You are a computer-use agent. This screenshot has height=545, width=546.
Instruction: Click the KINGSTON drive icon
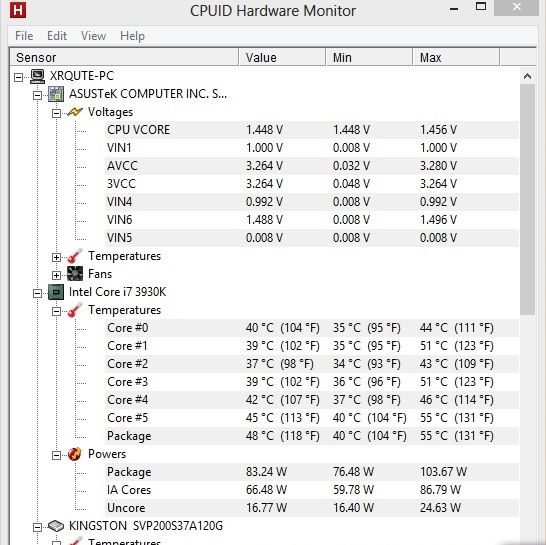[x=56, y=526]
